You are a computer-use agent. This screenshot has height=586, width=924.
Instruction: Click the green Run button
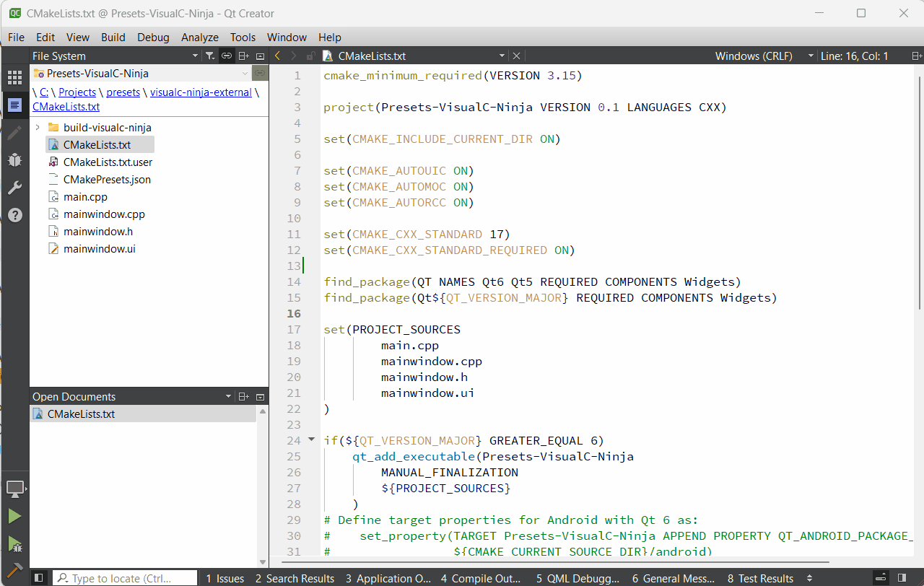pos(14,516)
